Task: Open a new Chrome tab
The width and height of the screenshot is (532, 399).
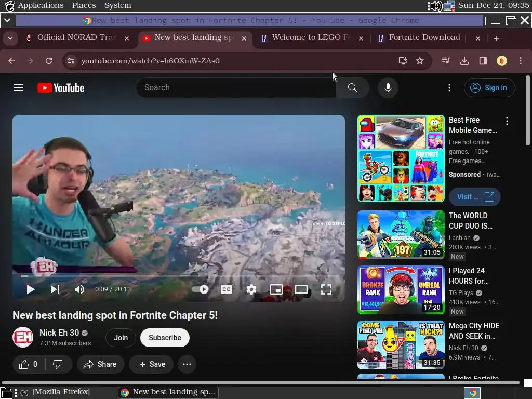Action: tap(496, 38)
